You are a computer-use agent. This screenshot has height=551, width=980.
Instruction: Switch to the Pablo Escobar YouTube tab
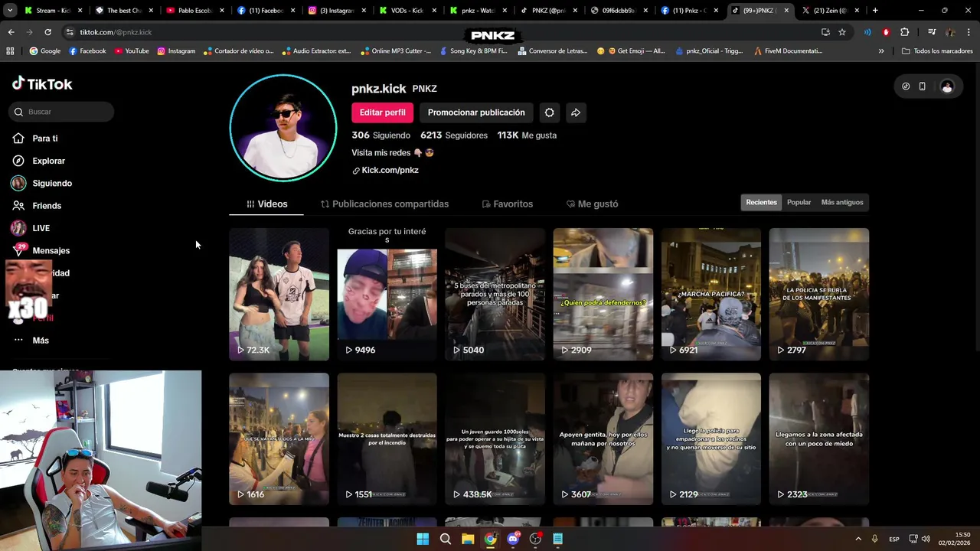(x=194, y=11)
